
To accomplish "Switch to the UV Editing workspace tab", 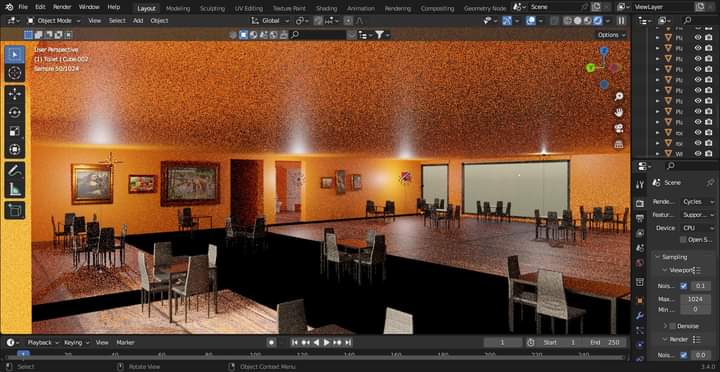I will point(249,8).
